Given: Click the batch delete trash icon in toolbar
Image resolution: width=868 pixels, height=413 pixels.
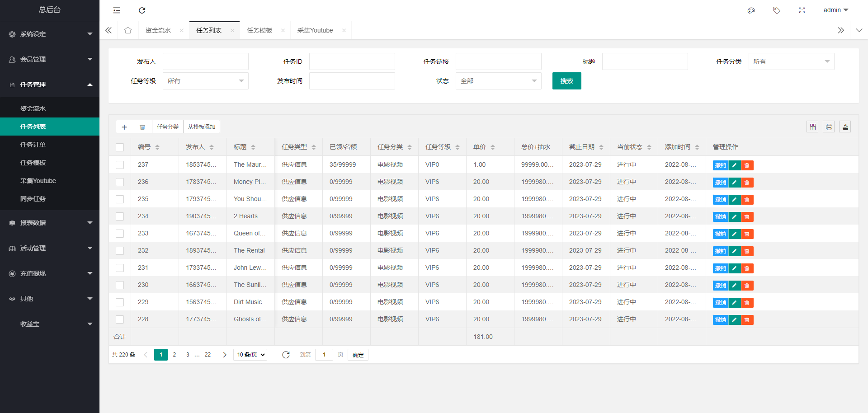Looking at the screenshot, I should click(142, 127).
